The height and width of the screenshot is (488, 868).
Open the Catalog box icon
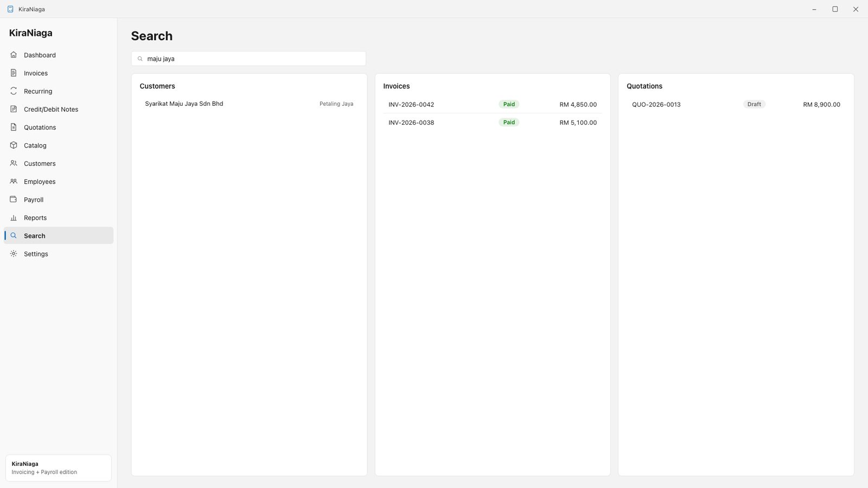[x=14, y=145]
